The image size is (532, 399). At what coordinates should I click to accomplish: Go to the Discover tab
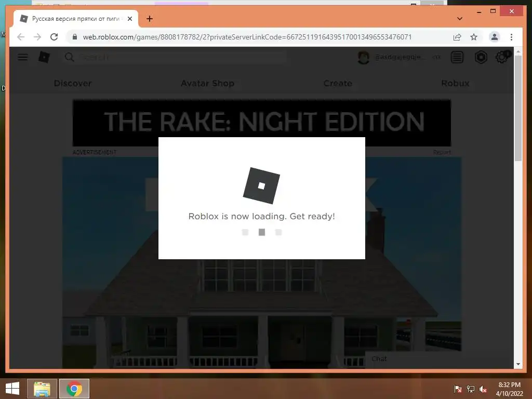[x=73, y=83]
